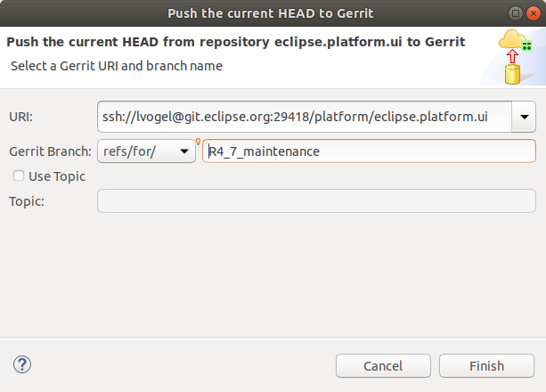Close the Push to Gerrit dialog

534,13
